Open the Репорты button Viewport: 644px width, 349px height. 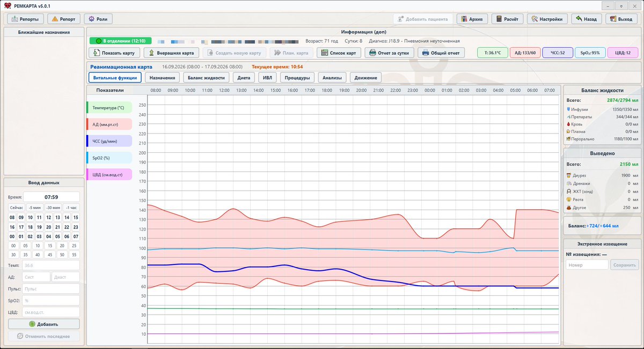coord(25,19)
